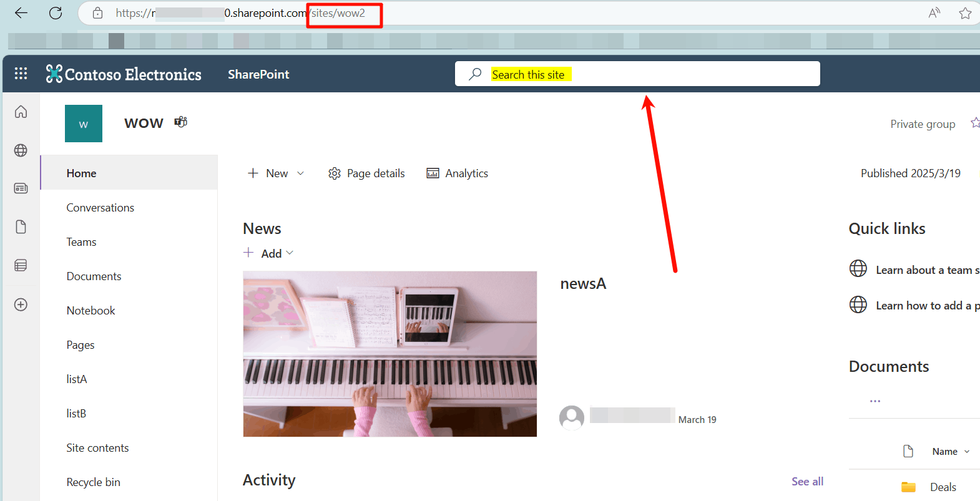Toggle the follow site star

(x=975, y=123)
